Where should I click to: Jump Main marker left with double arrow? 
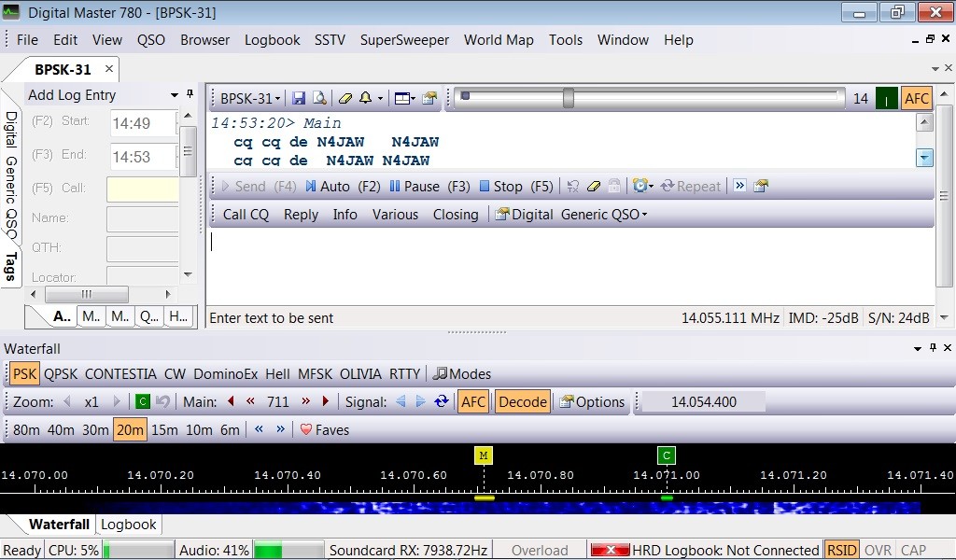[250, 401]
